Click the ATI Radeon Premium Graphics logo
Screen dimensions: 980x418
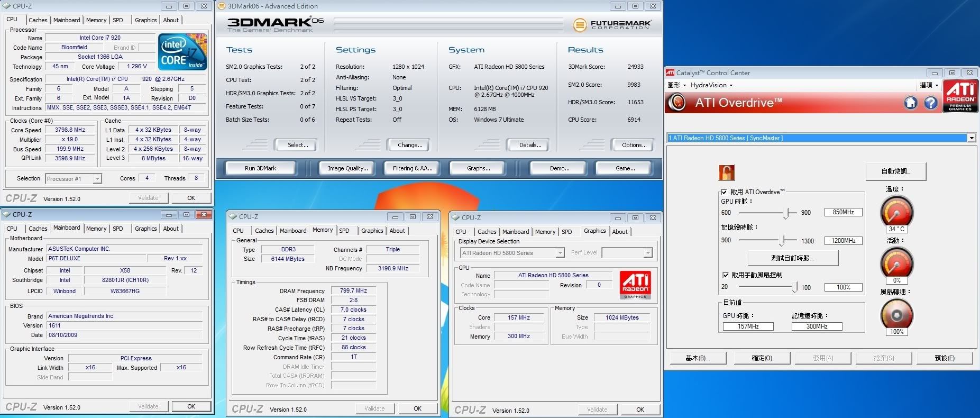pos(960,96)
